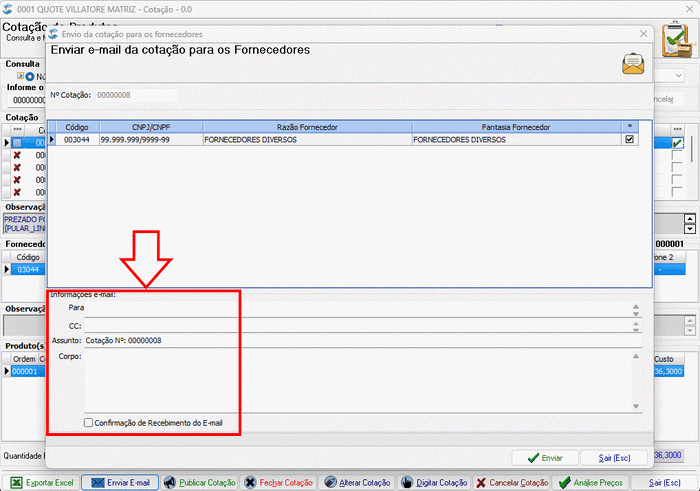This screenshot has height=491, width=700.
Task: Uncheck the FORNECEDORES DIVERSOS supplier row checkbox
Action: click(x=629, y=139)
